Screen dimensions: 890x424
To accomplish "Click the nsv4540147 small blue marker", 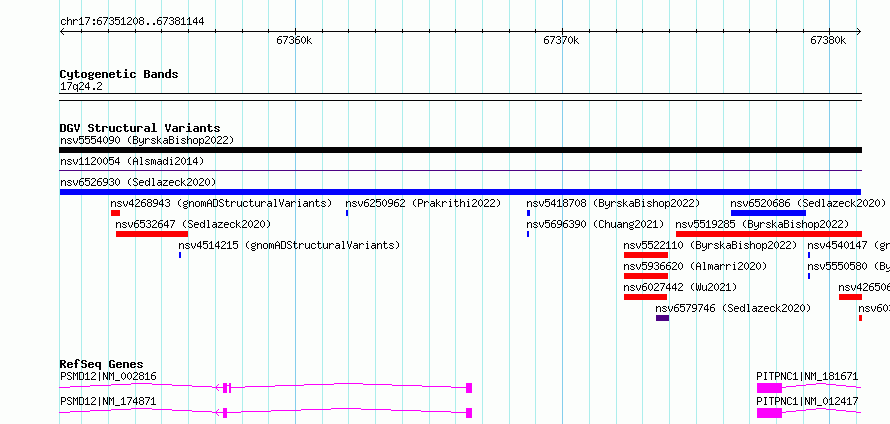I will tap(809, 255).
